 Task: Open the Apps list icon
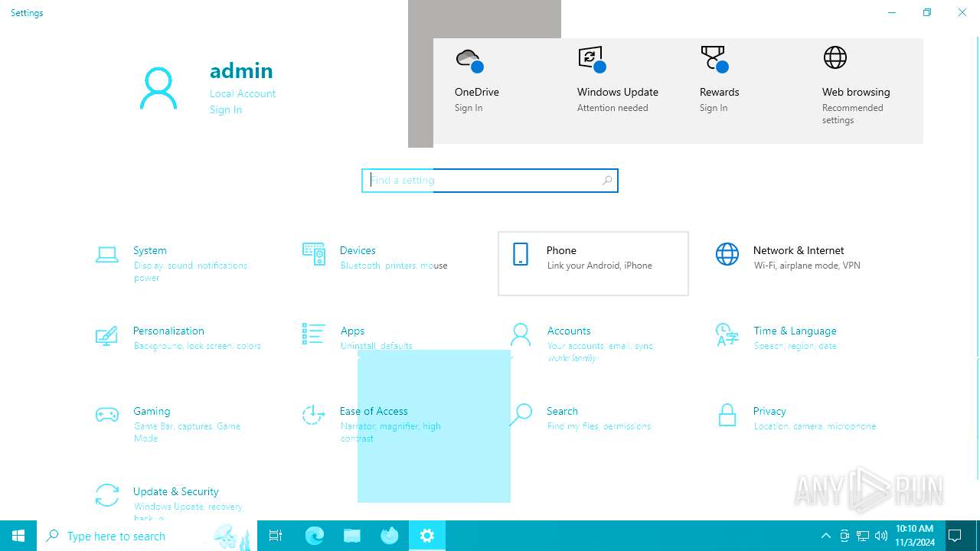(313, 334)
